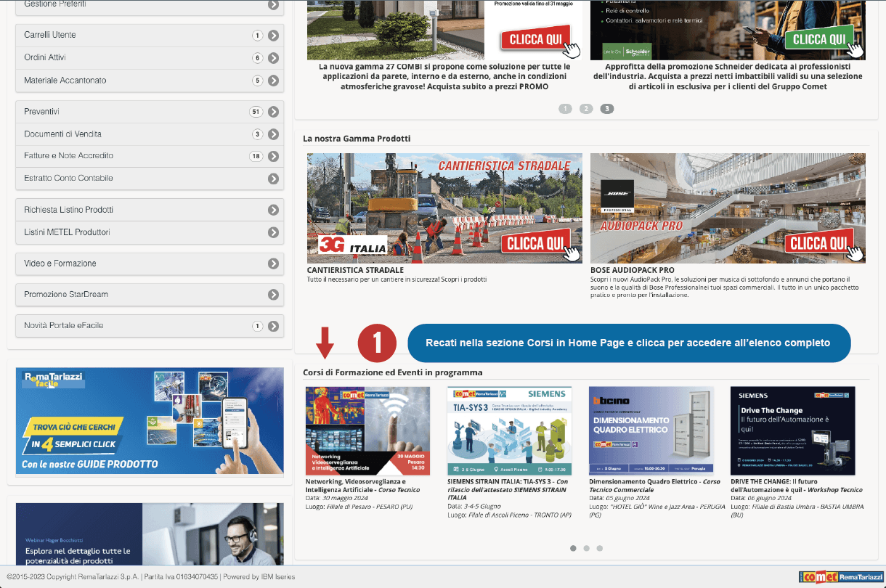Screen dimensions: 886x588
Task: Click the CANTIERISTICA STRADALE heading below the banner
Action: click(x=355, y=270)
